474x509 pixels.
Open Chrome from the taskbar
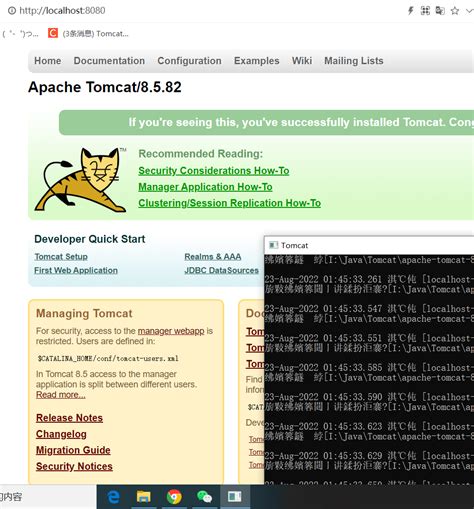174,497
